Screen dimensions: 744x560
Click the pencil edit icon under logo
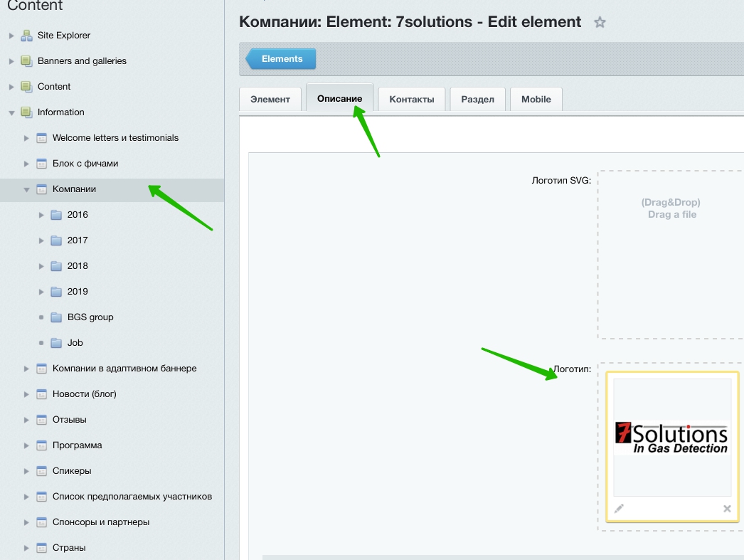pyautogui.click(x=619, y=508)
